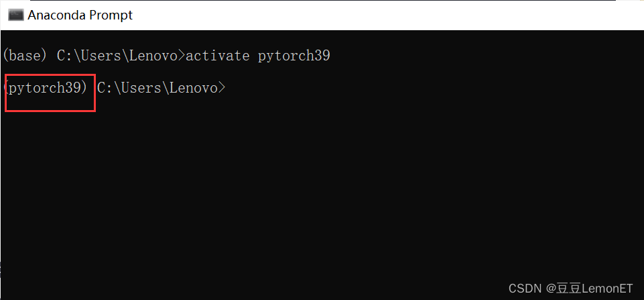Click the word Users in the first prompt

(x=97, y=55)
